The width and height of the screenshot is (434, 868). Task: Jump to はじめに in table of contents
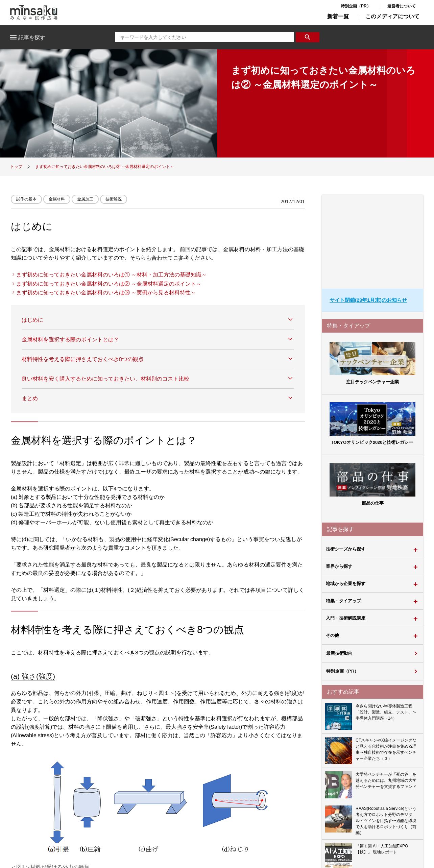pyautogui.click(x=32, y=320)
